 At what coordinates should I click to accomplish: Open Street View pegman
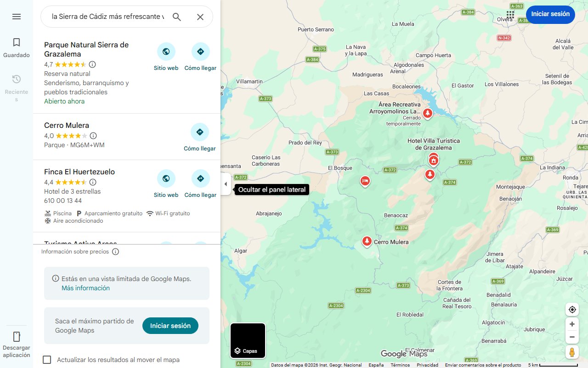click(572, 353)
